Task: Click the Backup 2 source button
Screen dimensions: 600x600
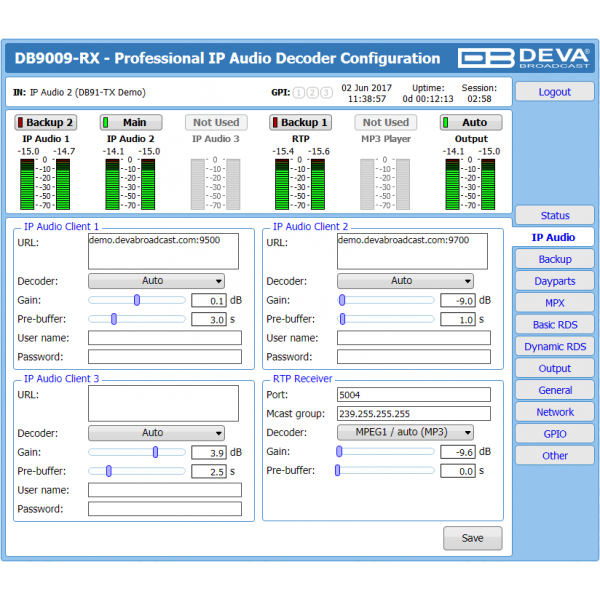Action: point(46,122)
